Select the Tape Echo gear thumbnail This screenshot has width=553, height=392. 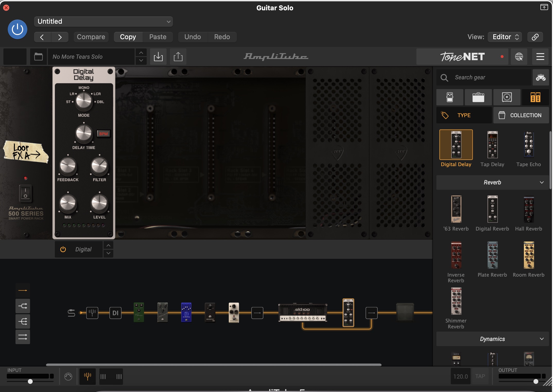pos(529,144)
